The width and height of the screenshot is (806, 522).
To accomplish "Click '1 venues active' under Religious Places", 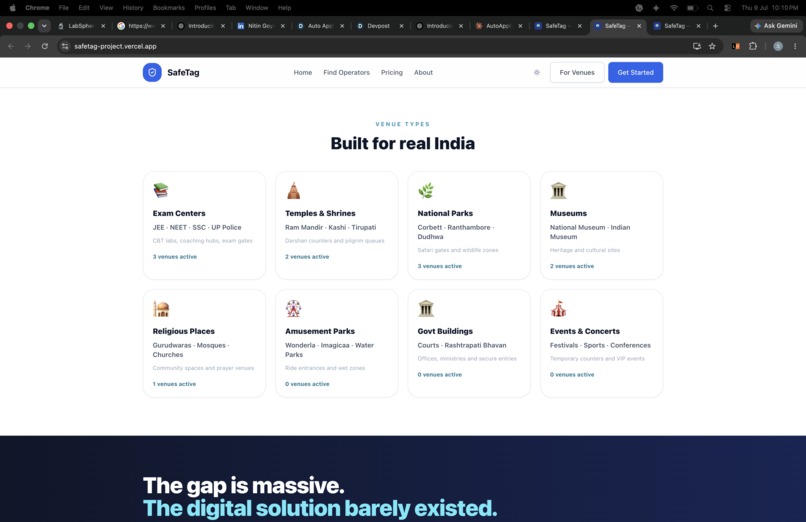I will pos(174,384).
